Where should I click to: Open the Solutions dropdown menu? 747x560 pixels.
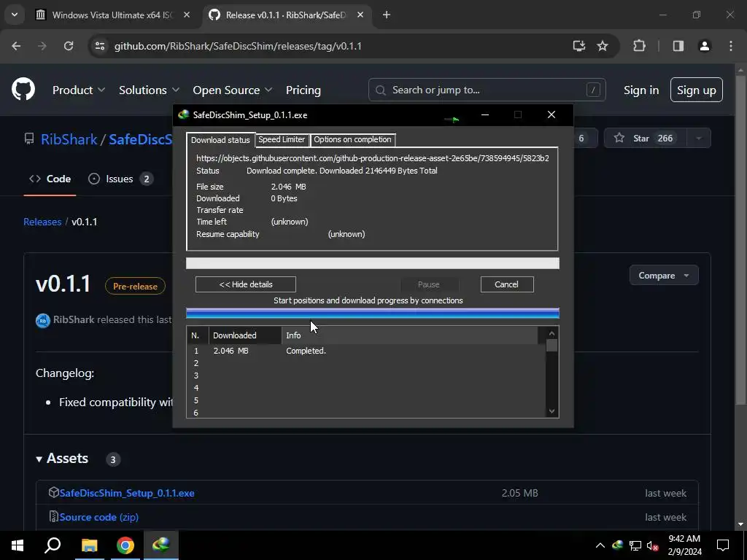pyautogui.click(x=149, y=90)
